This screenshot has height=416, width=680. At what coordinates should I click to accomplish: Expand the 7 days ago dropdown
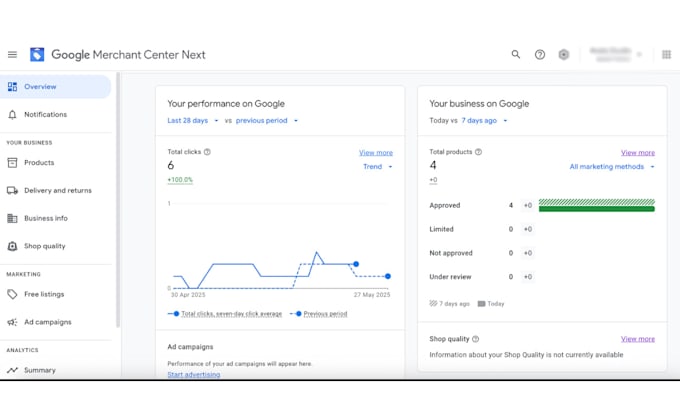484,121
